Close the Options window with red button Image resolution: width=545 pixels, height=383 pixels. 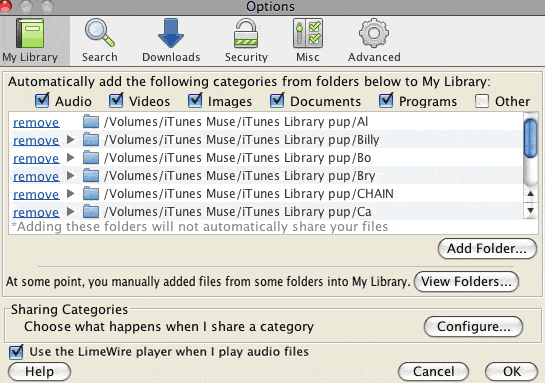[x=5, y=5]
